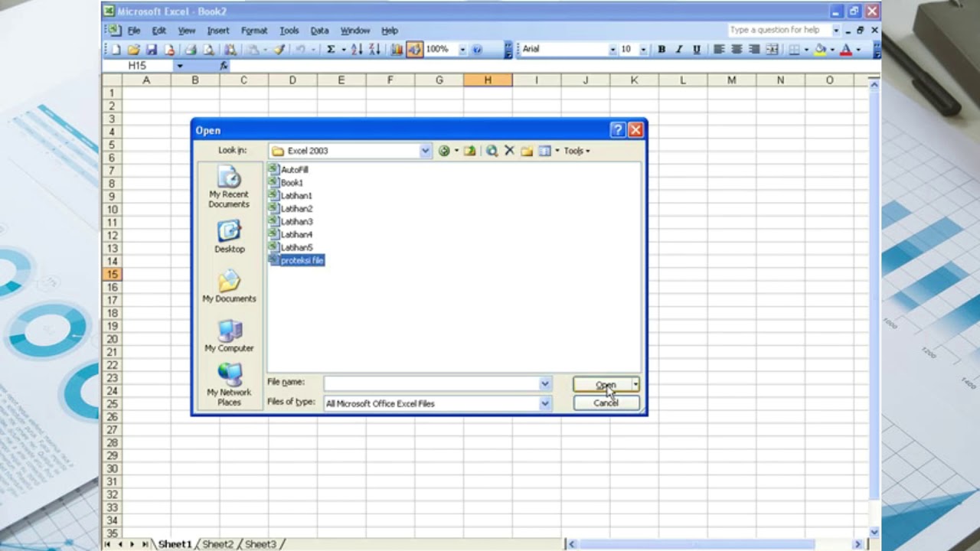The image size is (980, 551).
Task: Expand the Arial font name dropdown
Action: tap(612, 49)
